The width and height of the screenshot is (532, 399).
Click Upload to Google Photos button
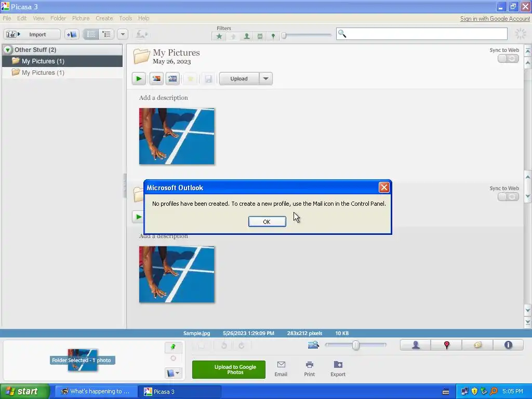229,369
